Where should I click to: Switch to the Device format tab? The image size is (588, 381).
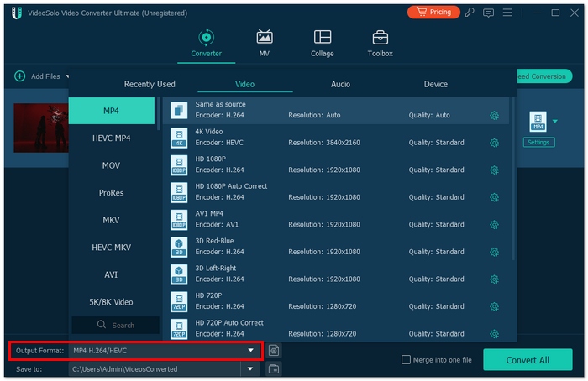click(436, 84)
